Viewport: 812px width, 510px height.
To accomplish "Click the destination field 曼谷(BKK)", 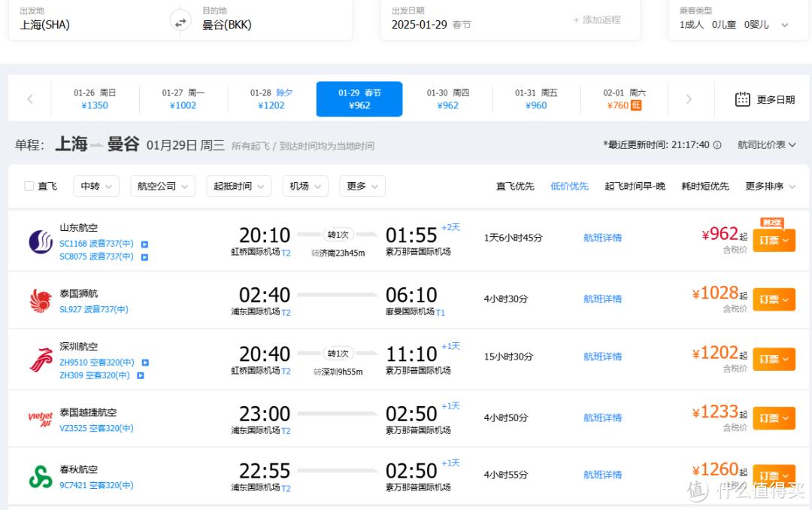I will click(x=227, y=25).
